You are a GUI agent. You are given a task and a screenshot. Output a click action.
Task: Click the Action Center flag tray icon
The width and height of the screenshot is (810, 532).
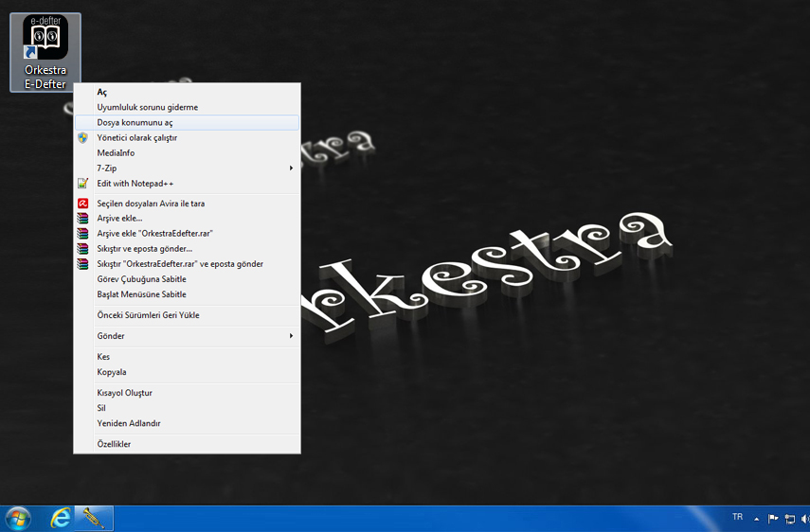[773, 519]
